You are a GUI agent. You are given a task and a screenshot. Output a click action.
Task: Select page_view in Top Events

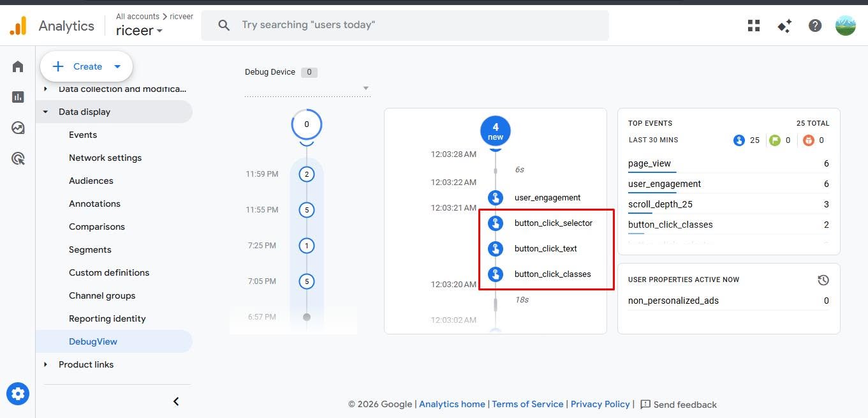(728, 164)
